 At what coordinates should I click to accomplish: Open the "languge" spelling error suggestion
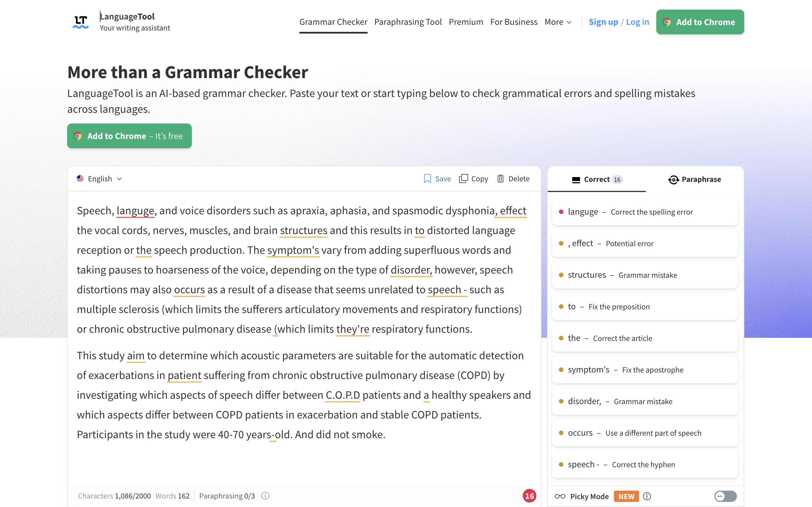pyautogui.click(x=645, y=212)
